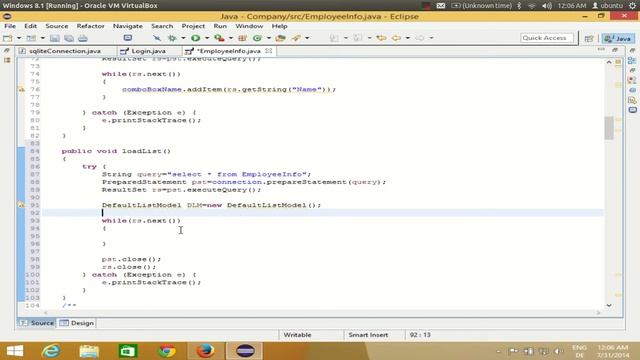Open the File menu
The height and width of the screenshot is (360, 640).
[10, 26]
